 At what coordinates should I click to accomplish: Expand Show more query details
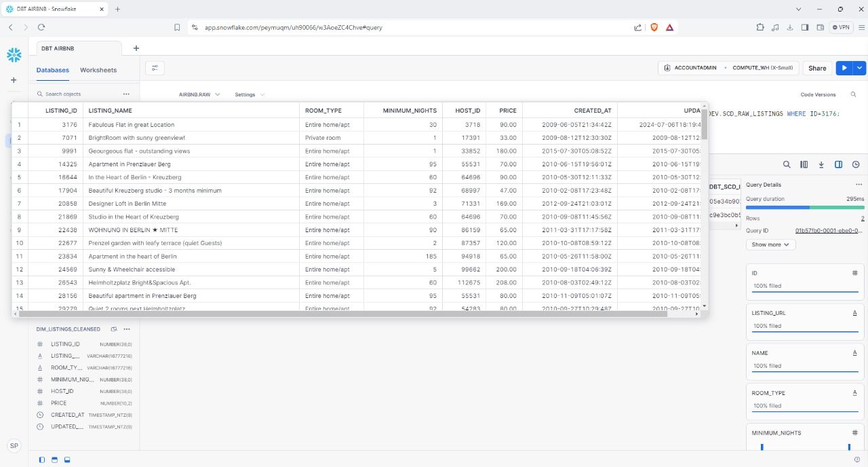770,244
